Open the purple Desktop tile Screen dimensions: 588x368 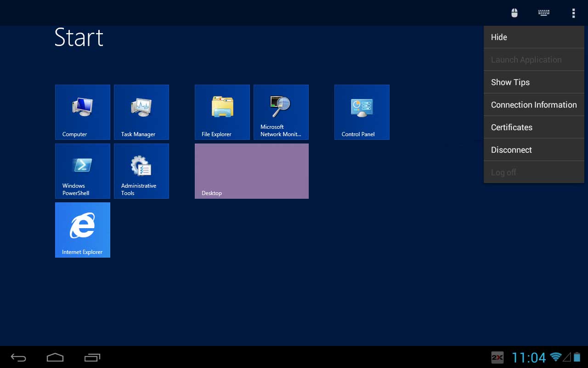coord(252,171)
